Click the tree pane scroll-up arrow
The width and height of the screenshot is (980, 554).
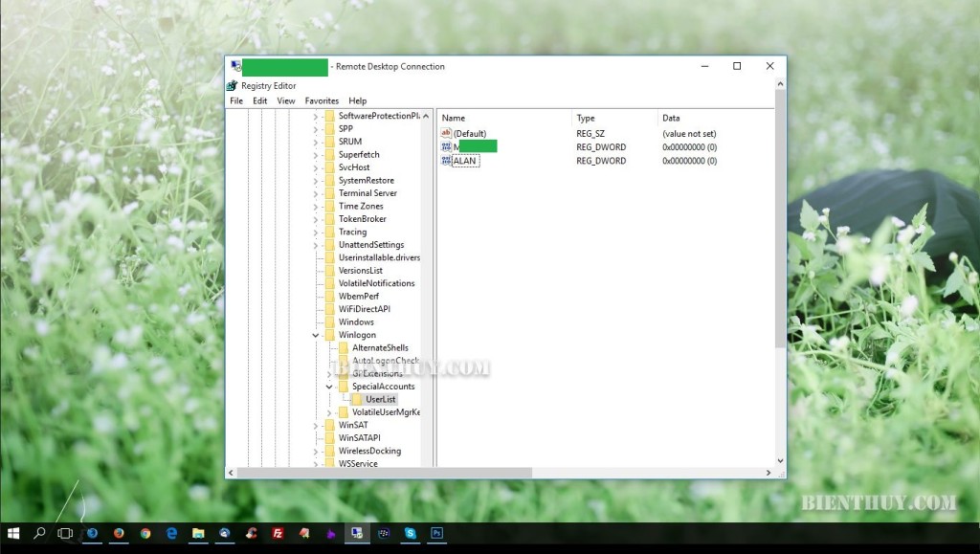coord(426,116)
